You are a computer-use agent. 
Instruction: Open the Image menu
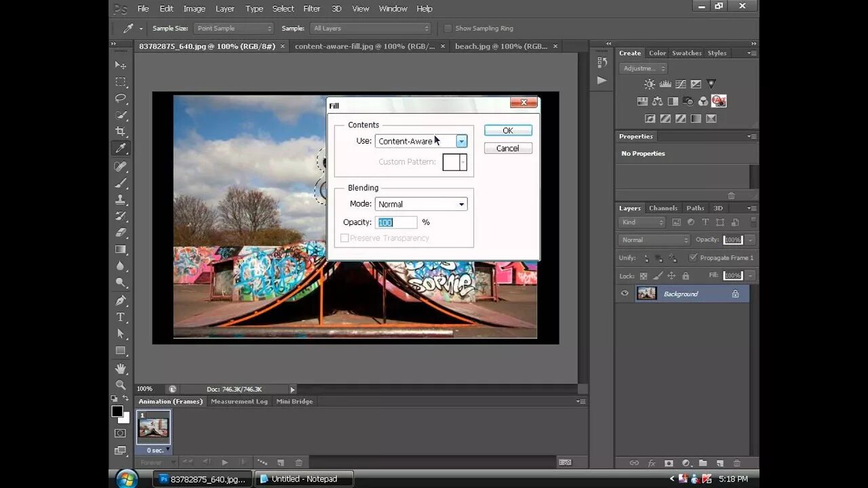coord(194,9)
